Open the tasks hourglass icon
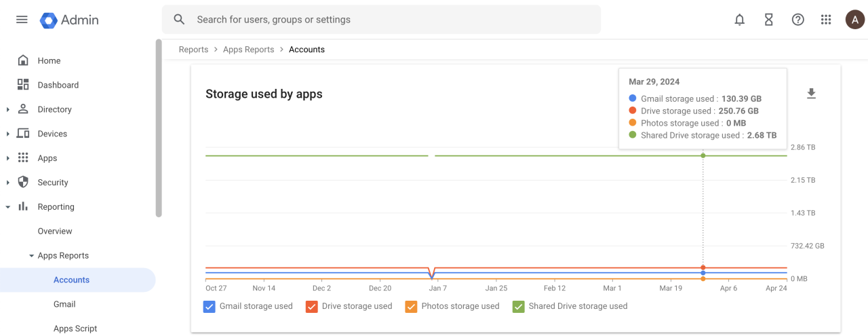Screen dimensions: 868x336 coord(768,20)
